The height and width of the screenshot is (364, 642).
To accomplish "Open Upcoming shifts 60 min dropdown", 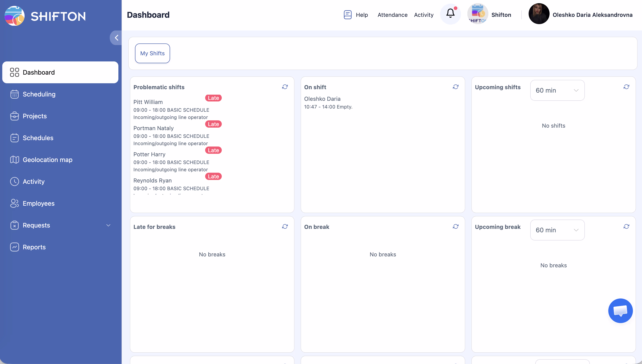I will click(557, 90).
